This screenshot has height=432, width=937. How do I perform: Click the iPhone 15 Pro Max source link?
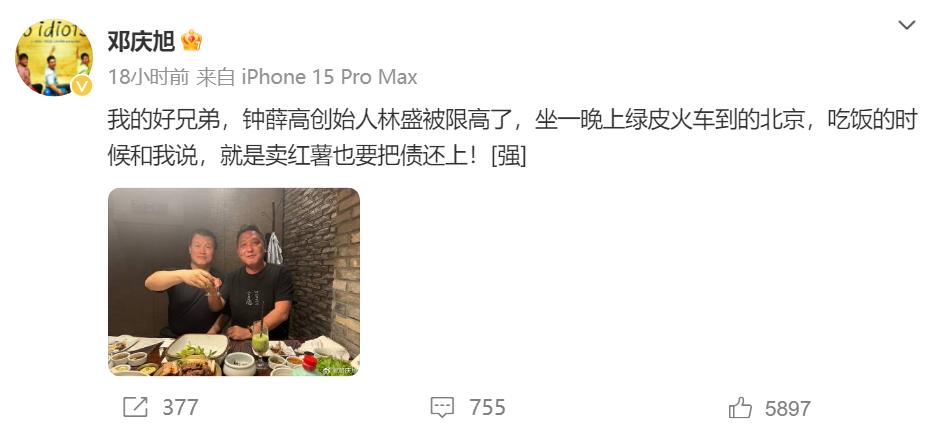click(x=329, y=77)
